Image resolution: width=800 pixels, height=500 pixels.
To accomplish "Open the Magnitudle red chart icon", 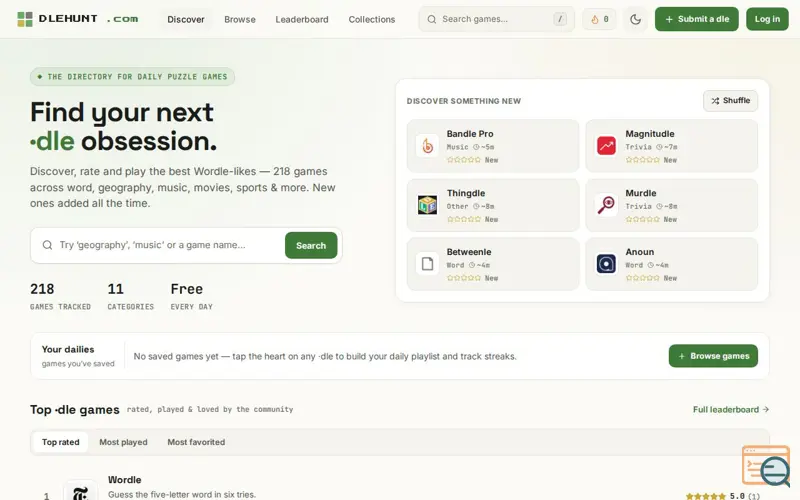I will (606, 146).
